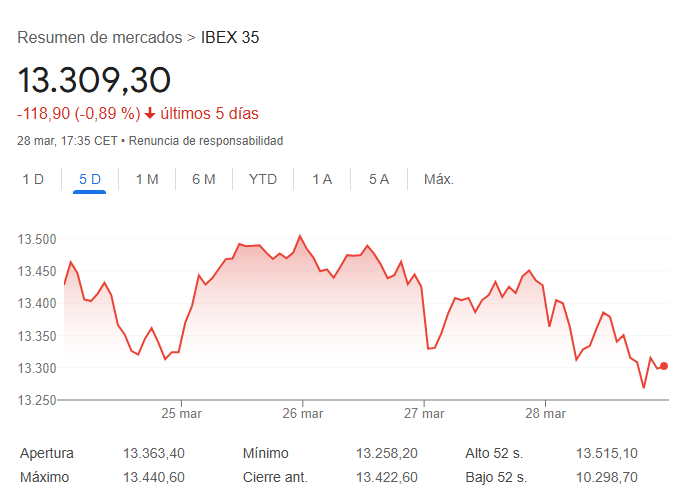The height and width of the screenshot is (502, 695).
Task: Click the Alto 52 s. value
Action: [x=609, y=453]
